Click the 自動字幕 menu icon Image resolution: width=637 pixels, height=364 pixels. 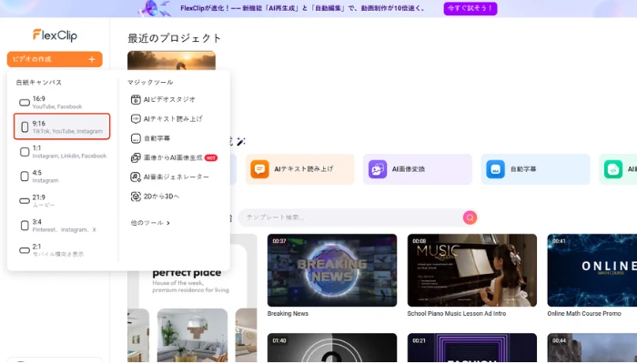coord(136,138)
